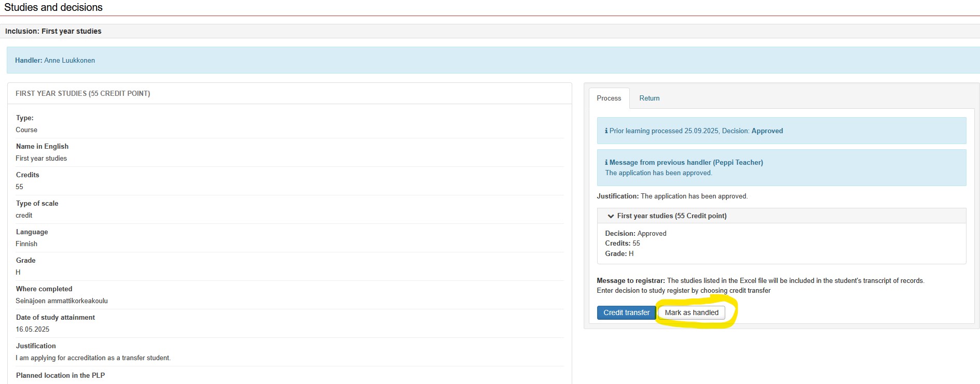The image size is (980, 384).
Task: Click the Decision: Approved line in results panel
Action: click(636, 233)
